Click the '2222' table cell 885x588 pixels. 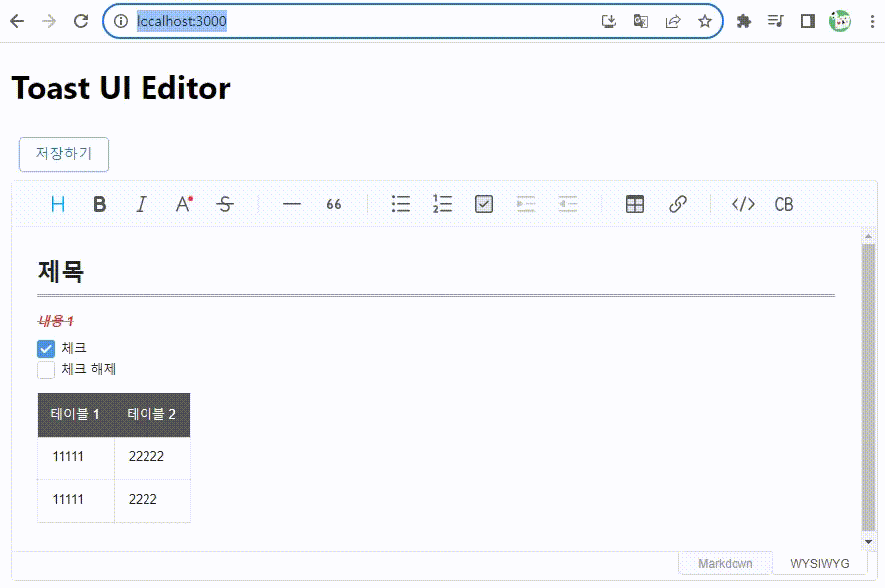click(x=152, y=500)
